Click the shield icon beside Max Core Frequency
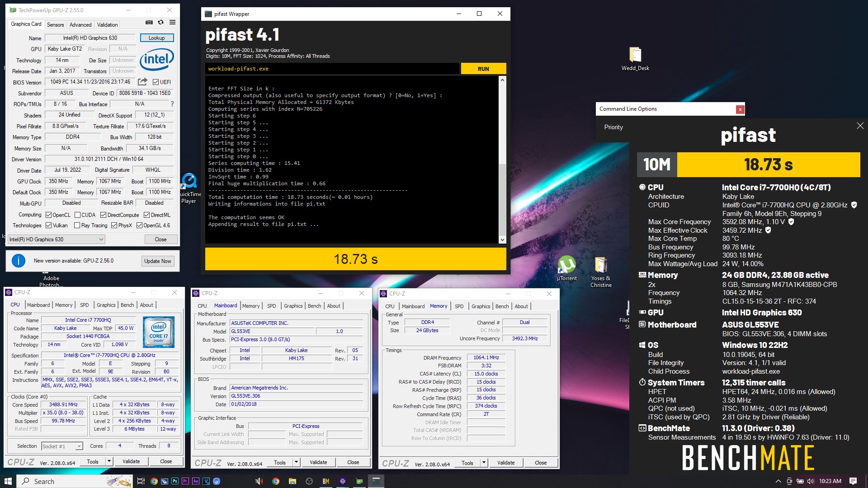 [x=791, y=222]
